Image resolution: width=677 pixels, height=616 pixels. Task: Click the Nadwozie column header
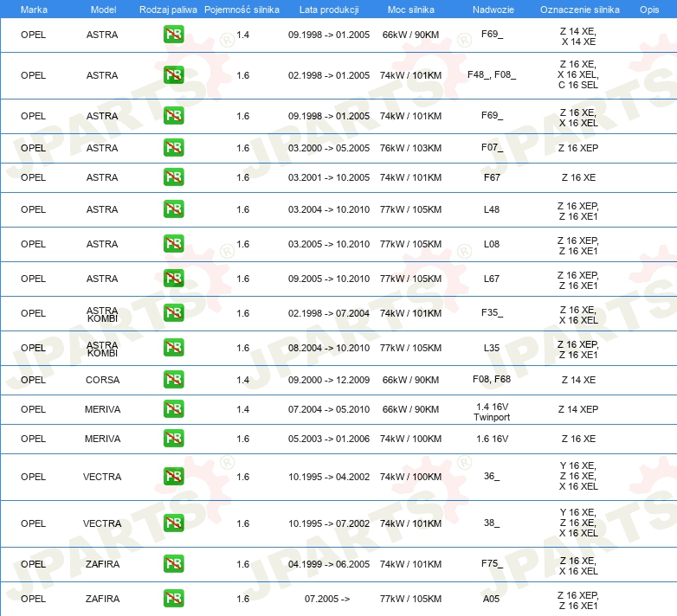click(493, 10)
